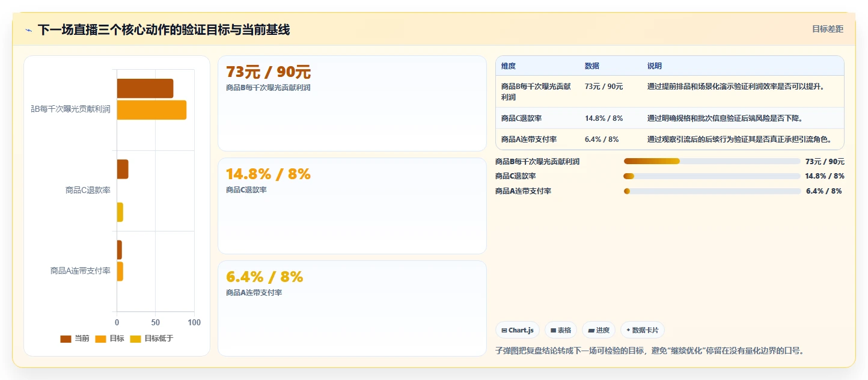Click the 商品C退款率 progress bar

(712, 176)
